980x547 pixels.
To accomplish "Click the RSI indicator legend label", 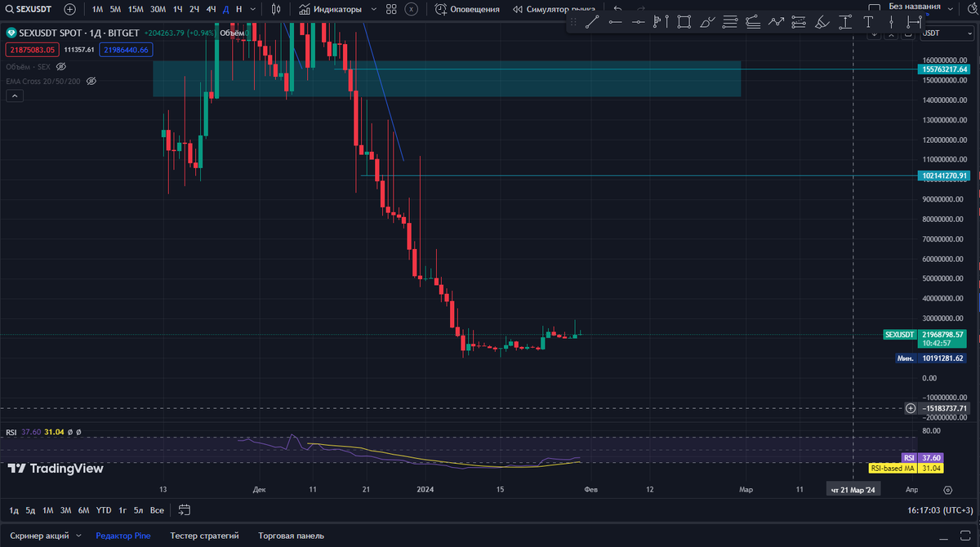I will (x=11, y=433).
